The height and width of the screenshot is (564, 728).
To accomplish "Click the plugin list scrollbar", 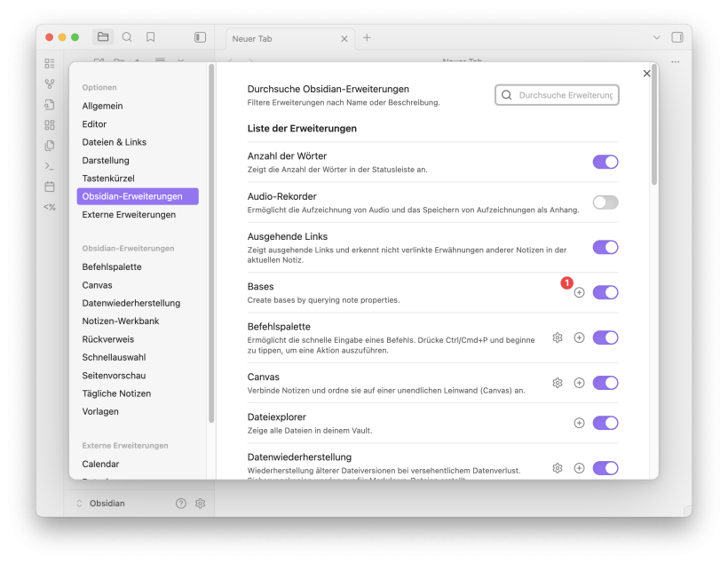I will 654,125.
